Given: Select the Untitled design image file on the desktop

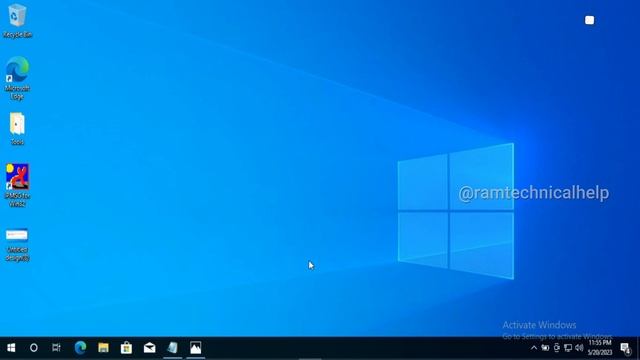Looking at the screenshot, I should [x=17, y=244].
